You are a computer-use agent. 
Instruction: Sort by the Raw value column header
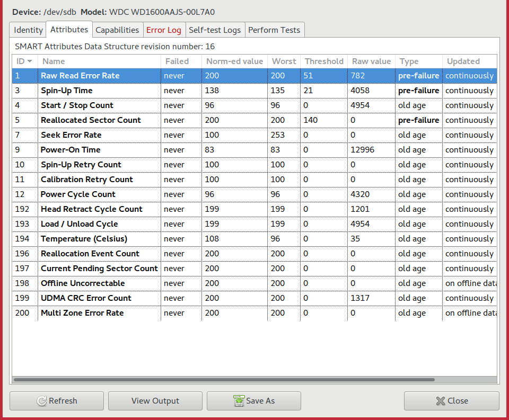371,61
